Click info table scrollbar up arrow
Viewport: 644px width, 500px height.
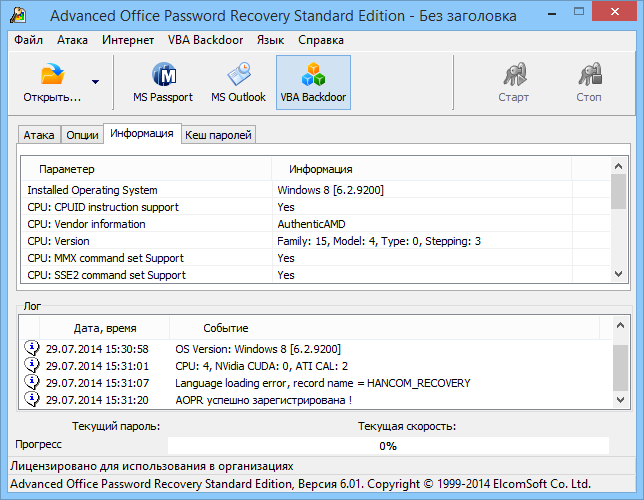click(x=619, y=166)
